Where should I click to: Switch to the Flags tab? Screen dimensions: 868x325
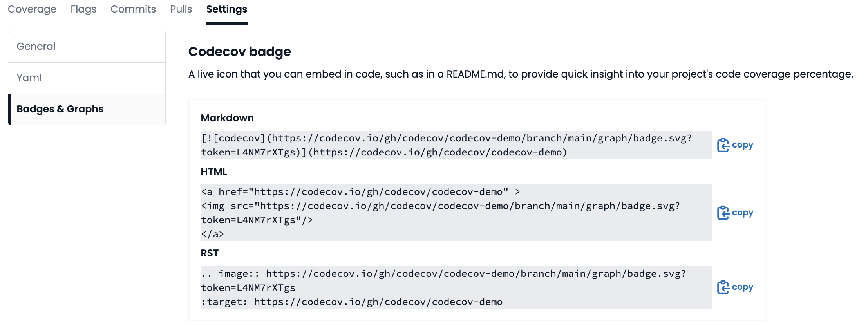point(83,9)
